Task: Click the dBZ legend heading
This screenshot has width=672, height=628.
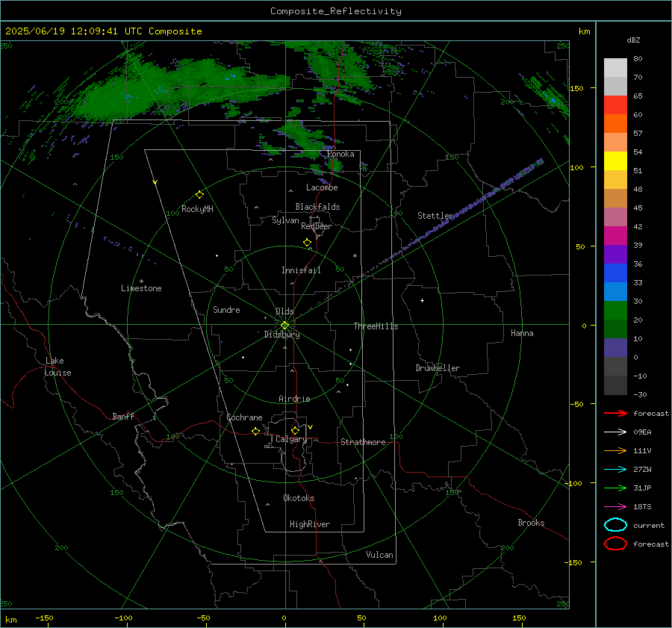Action: (x=633, y=40)
